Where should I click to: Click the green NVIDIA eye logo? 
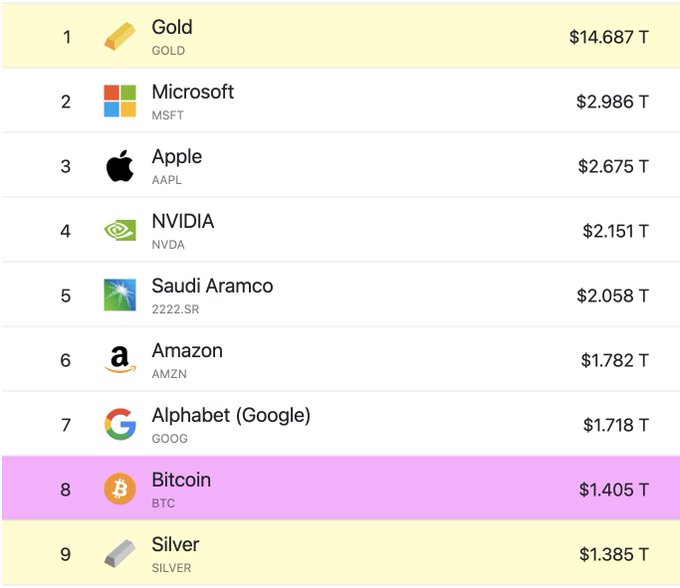click(120, 230)
